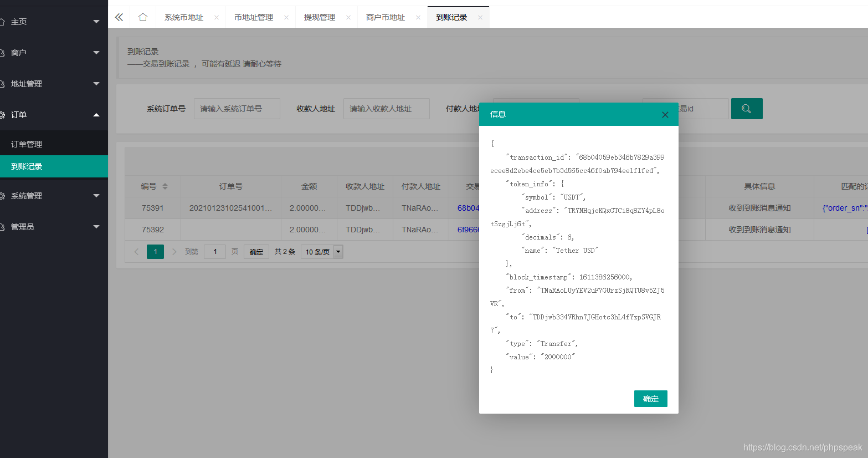Screen dimensions: 868x458
Task: Expand the 商户 sidebar menu
Action: coord(54,53)
